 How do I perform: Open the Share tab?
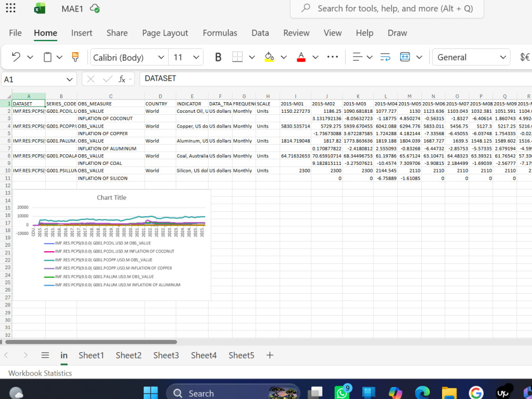117,33
